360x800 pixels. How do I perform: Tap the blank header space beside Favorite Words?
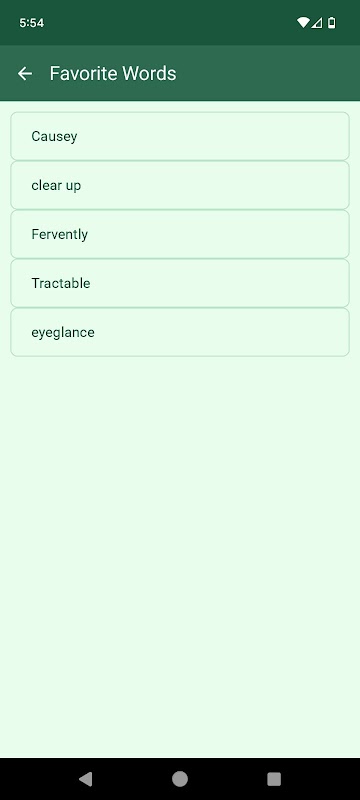(x=268, y=73)
